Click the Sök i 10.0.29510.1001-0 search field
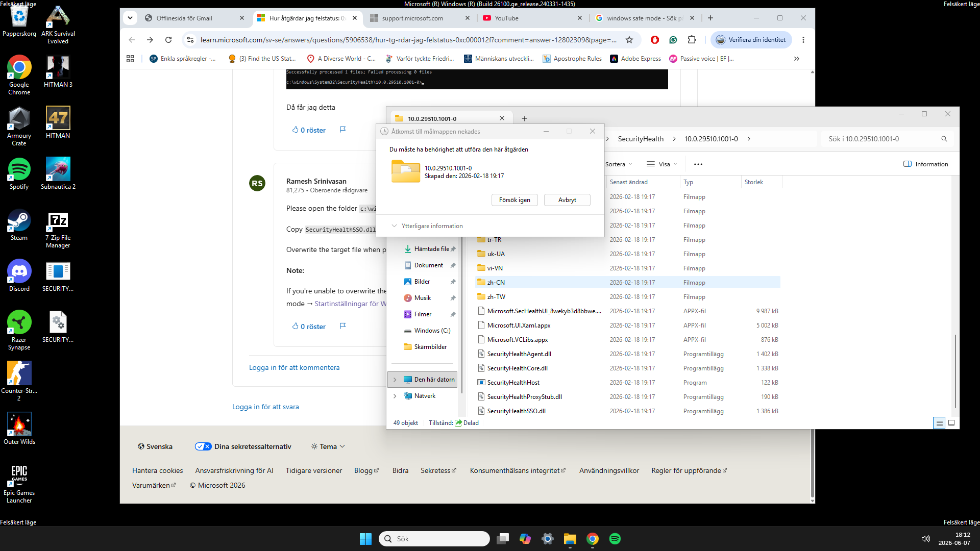980x551 pixels. (x=888, y=139)
